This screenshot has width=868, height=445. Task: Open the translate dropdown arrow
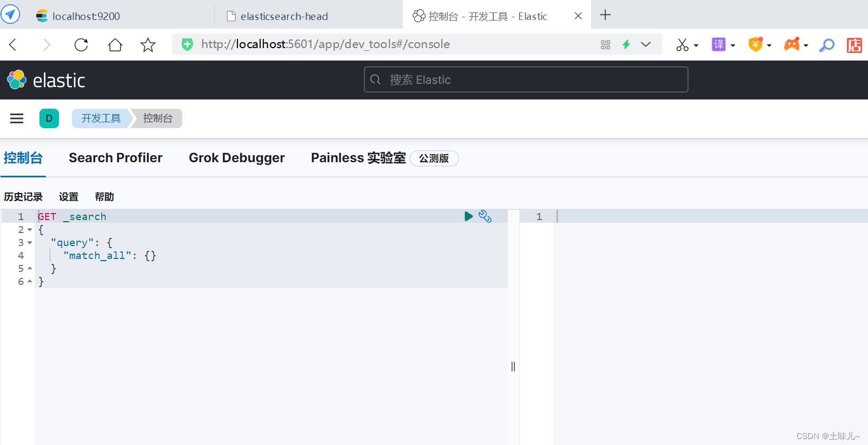point(733,45)
